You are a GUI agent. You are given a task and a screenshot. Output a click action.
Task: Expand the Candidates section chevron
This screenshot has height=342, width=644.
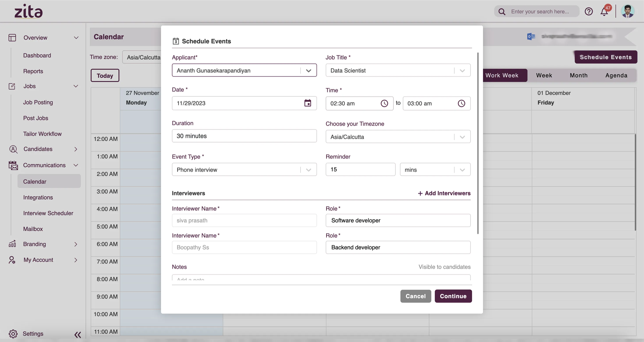click(x=76, y=149)
